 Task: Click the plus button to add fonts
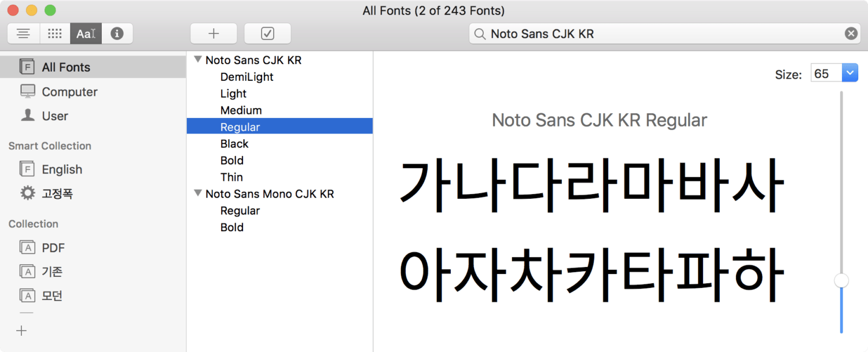coord(214,34)
